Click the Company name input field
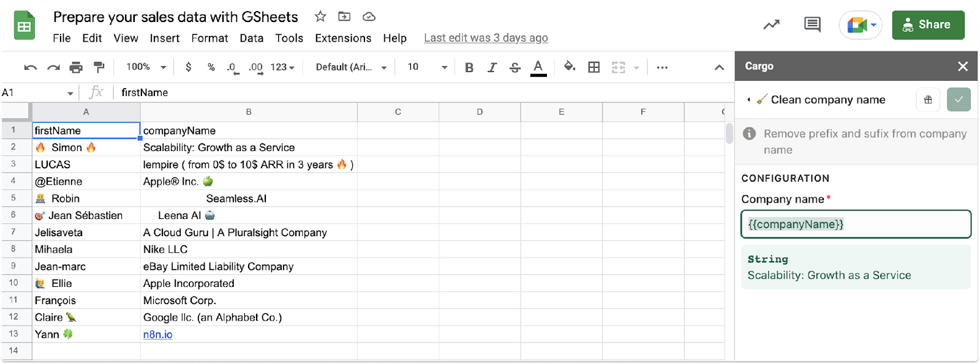This screenshot has height=364, width=980. (x=856, y=224)
